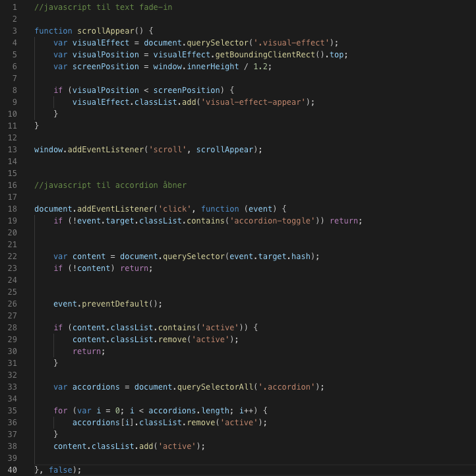Click the '.accordion' string on line 33
Viewport: 476px width, 476px height.
pos(287,387)
